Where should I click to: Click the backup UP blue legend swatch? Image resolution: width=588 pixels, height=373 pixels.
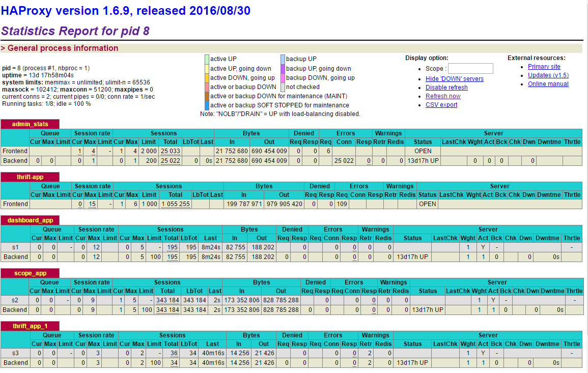(x=283, y=59)
